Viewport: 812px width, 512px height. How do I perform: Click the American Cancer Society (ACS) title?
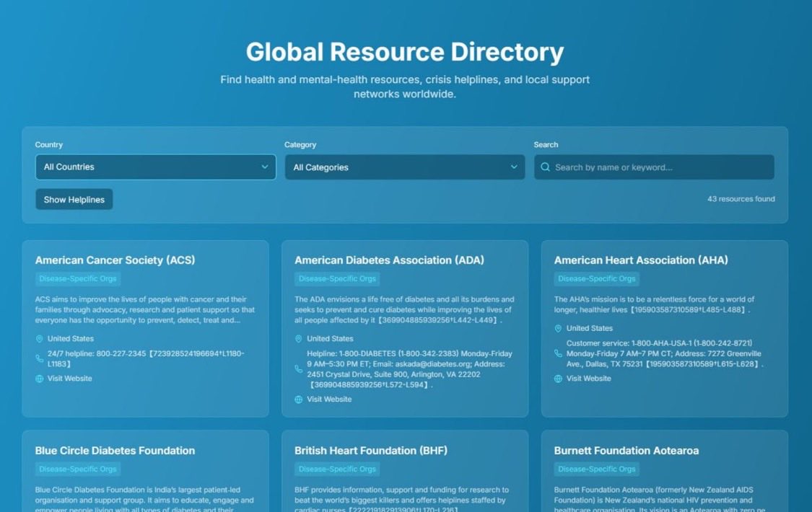click(115, 260)
